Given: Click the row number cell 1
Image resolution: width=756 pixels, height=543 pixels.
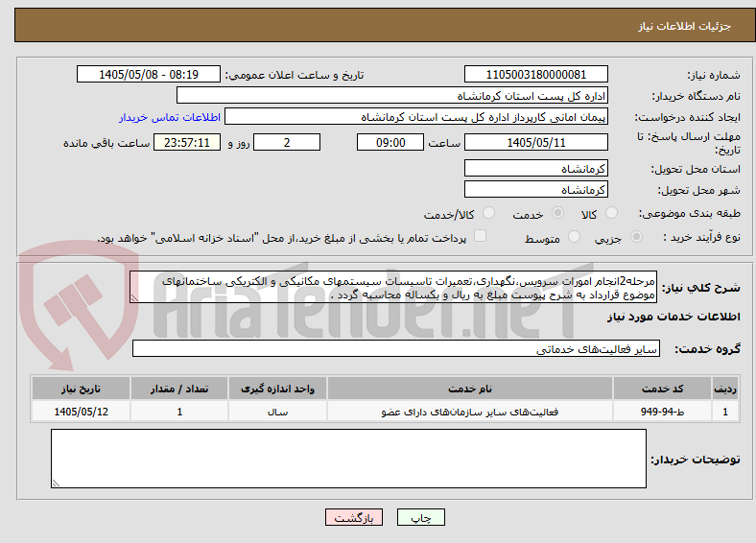Looking at the screenshot, I should (x=725, y=412).
